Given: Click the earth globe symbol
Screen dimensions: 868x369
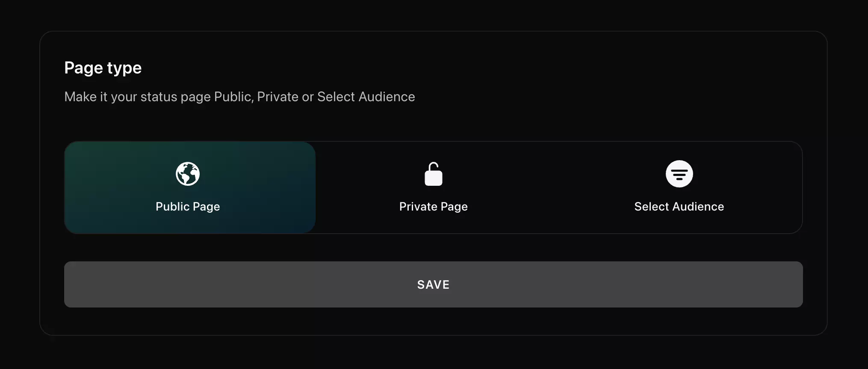Looking at the screenshot, I should 188,174.
